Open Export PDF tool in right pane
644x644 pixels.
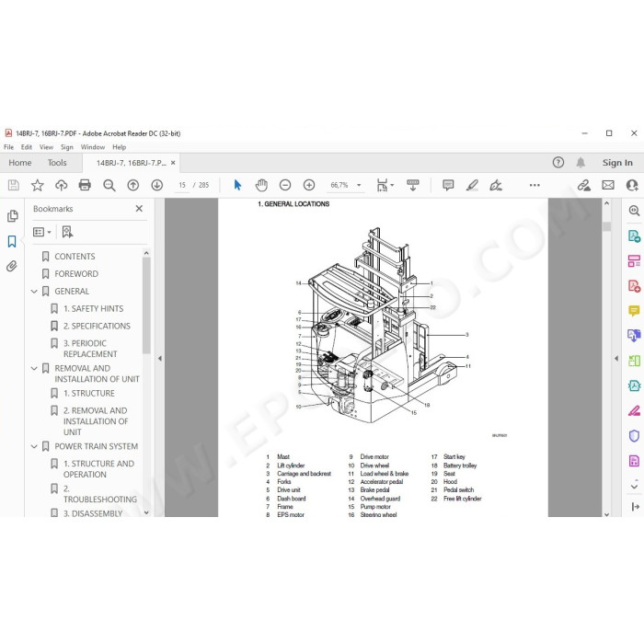click(x=634, y=236)
